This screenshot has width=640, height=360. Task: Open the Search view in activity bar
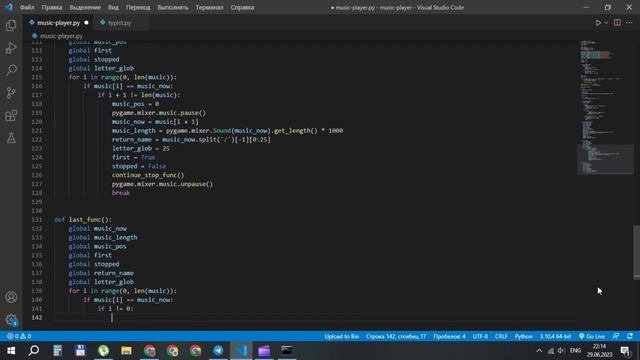[11, 70]
